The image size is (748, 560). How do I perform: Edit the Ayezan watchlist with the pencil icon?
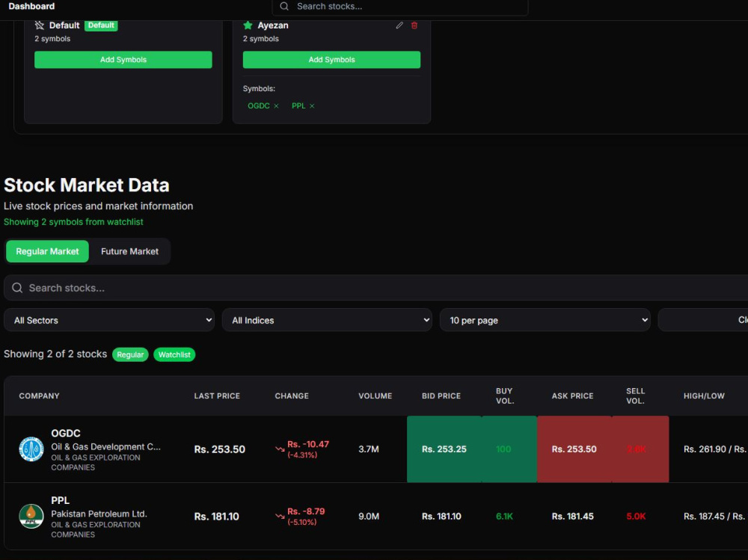[x=399, y=25]
